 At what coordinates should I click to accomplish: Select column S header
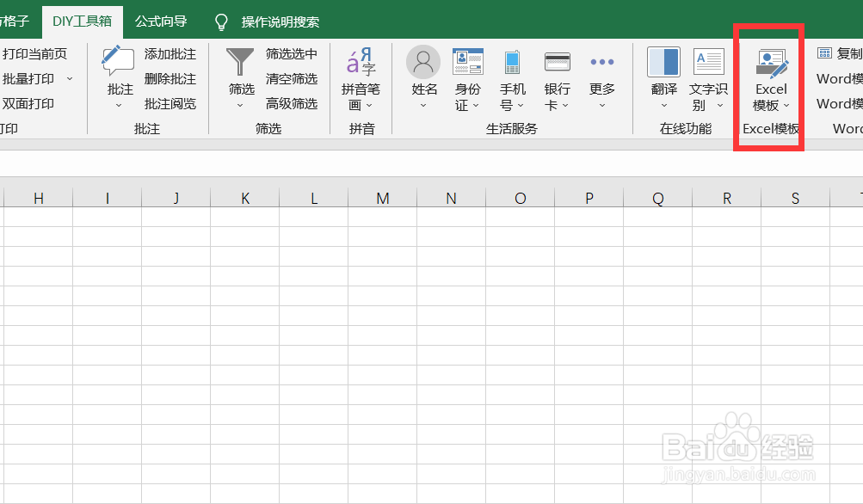tap(795, 198)
